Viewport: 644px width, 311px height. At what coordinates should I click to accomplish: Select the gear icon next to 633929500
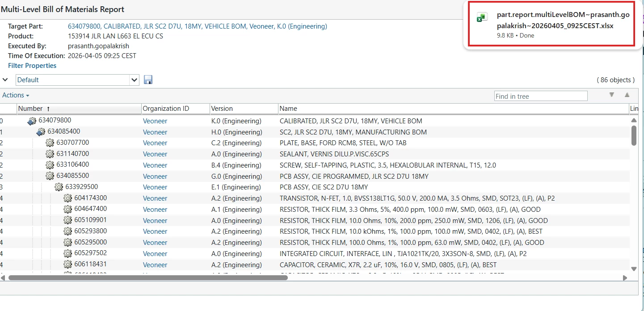pyautogui.click(x=59, y=187)
